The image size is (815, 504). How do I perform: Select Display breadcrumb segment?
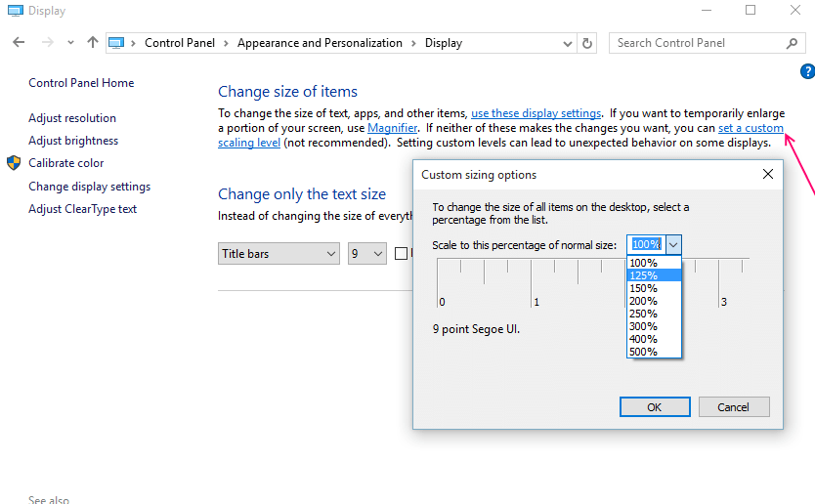(444, 43)
